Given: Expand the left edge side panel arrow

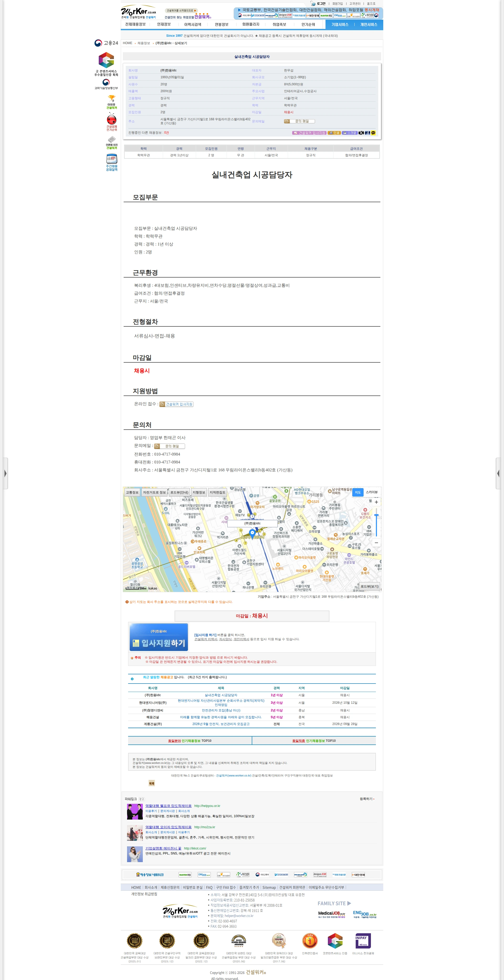Looking at the screenshot, I should (5, 473).
